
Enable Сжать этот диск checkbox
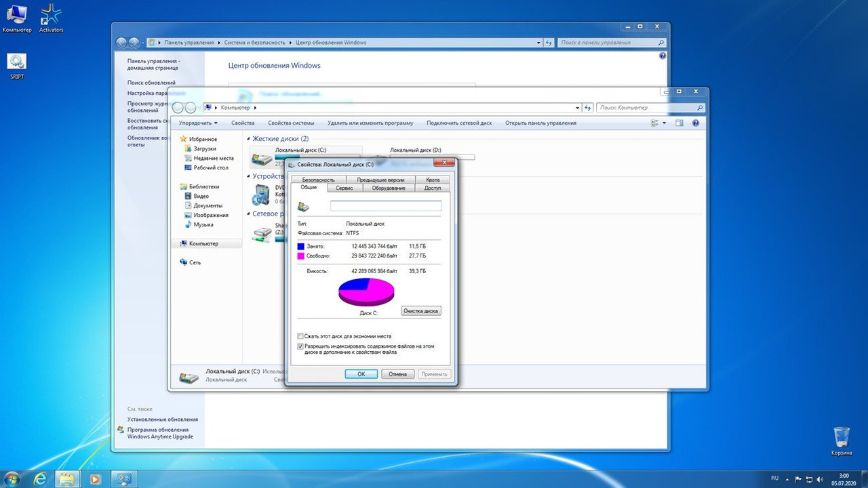coord(300,336)
